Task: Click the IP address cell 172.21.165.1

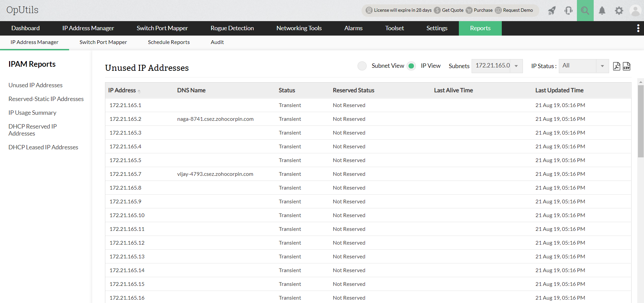Action: 125,105
